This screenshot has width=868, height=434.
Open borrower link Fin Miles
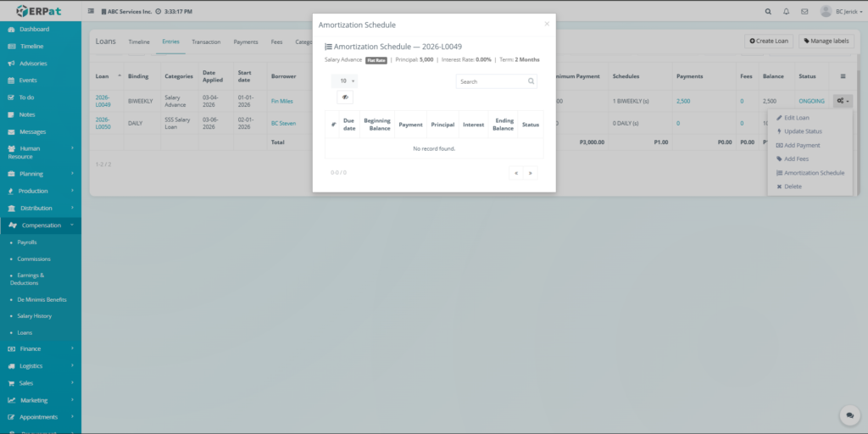(281, 101)
